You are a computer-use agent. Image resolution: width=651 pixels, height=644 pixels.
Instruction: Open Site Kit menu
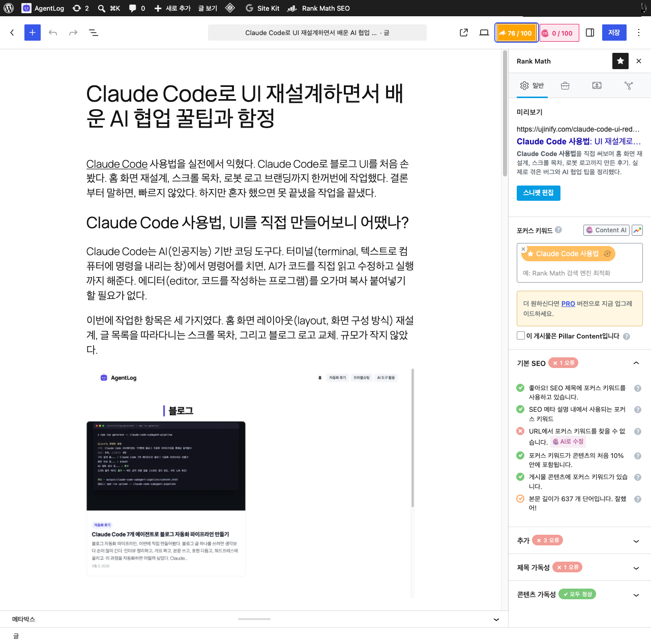tap(262, 8)
